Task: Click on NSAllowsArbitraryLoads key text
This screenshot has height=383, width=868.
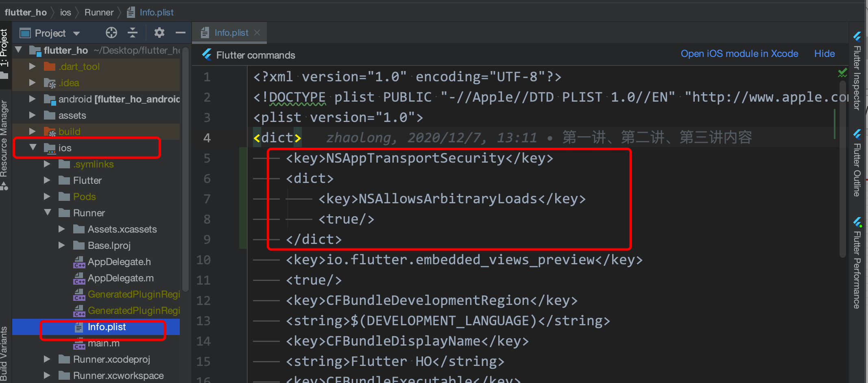Action: click(448, 198)
